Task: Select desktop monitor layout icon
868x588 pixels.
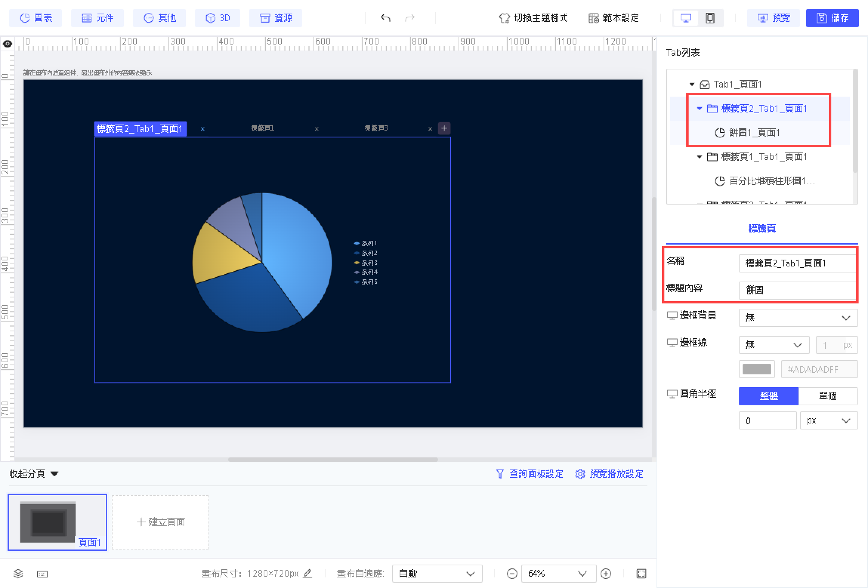Action: click(x=686, y=18)
